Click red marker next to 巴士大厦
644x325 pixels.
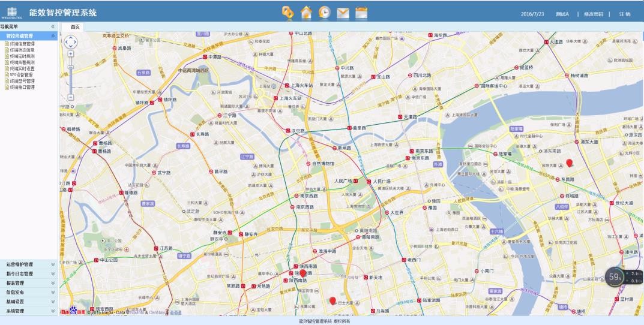pos(333,301)
